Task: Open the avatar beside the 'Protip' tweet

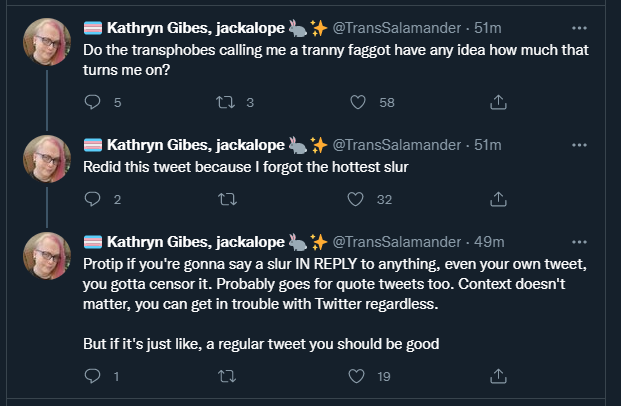Action: 47,256
